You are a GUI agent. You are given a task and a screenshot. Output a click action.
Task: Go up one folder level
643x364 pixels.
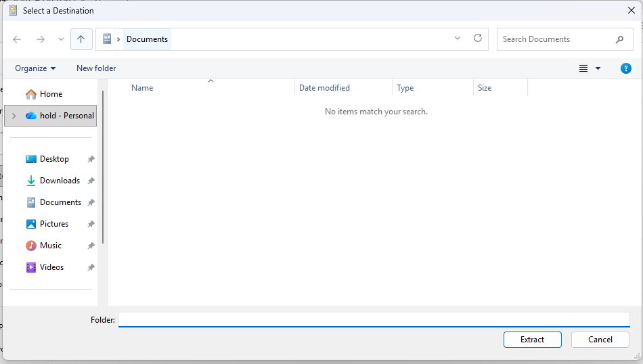tap(81, 39)
